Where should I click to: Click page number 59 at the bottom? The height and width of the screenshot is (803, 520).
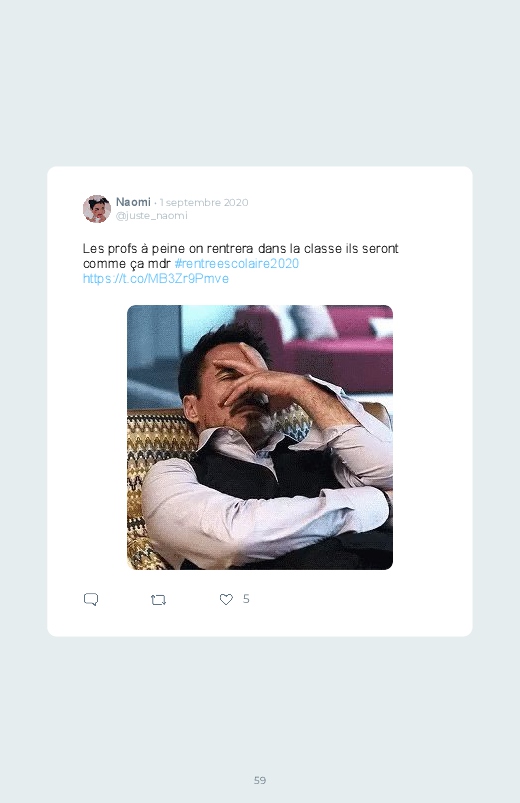(x=260, y=780)
